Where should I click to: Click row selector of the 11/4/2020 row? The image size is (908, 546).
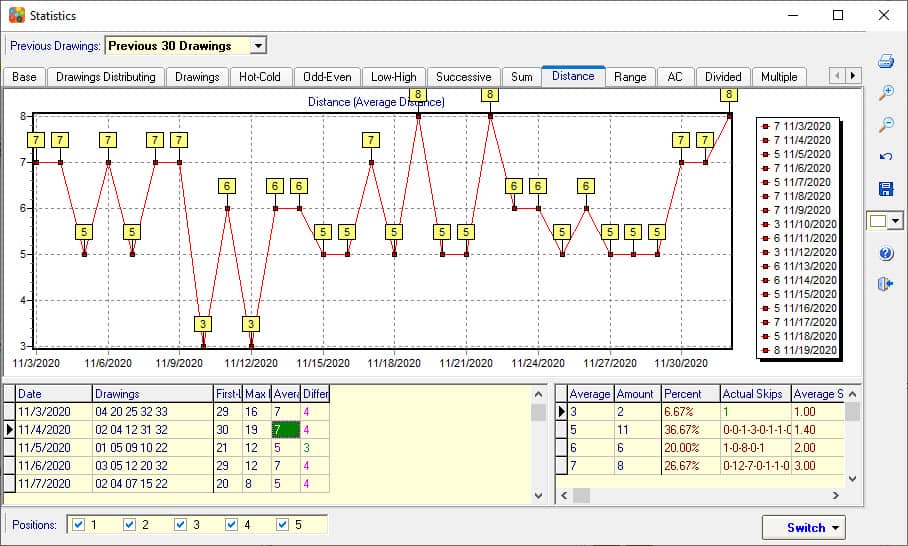click(x=9, y=430)
